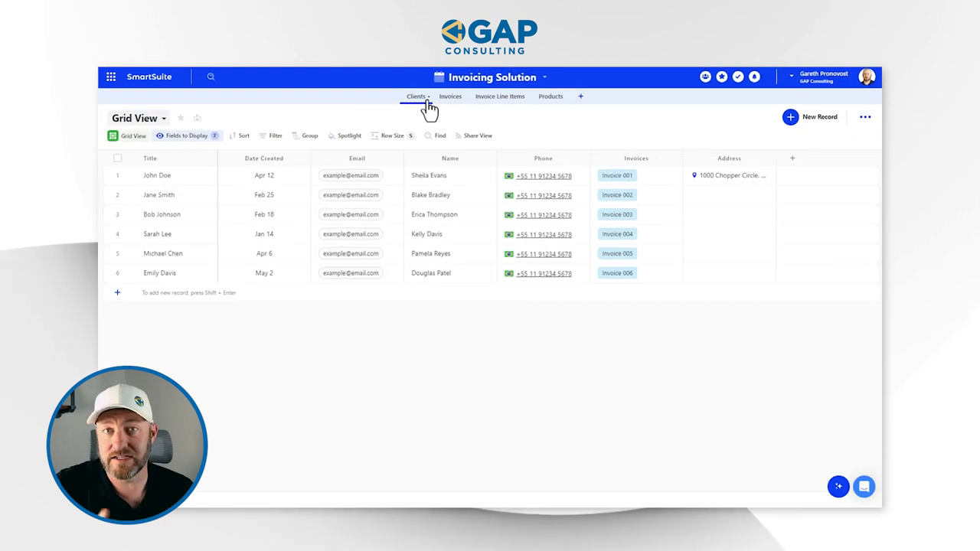Image resolution: width=980 pixels, height=551 pixels.
Task: Select the Date Created column header
Action: click(x=264, y=158)
